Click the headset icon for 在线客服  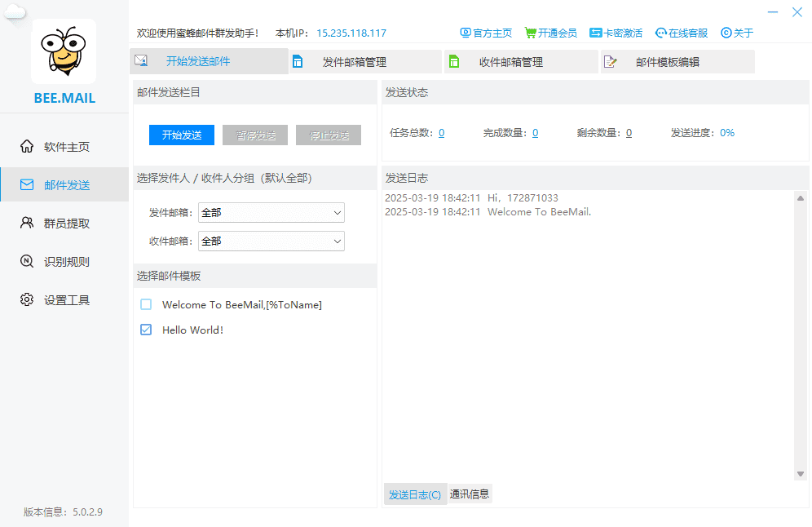pos(661,33)
